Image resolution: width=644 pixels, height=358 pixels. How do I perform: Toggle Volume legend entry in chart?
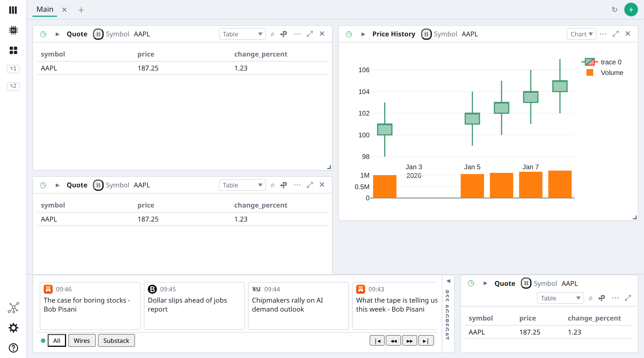point(605,72)
